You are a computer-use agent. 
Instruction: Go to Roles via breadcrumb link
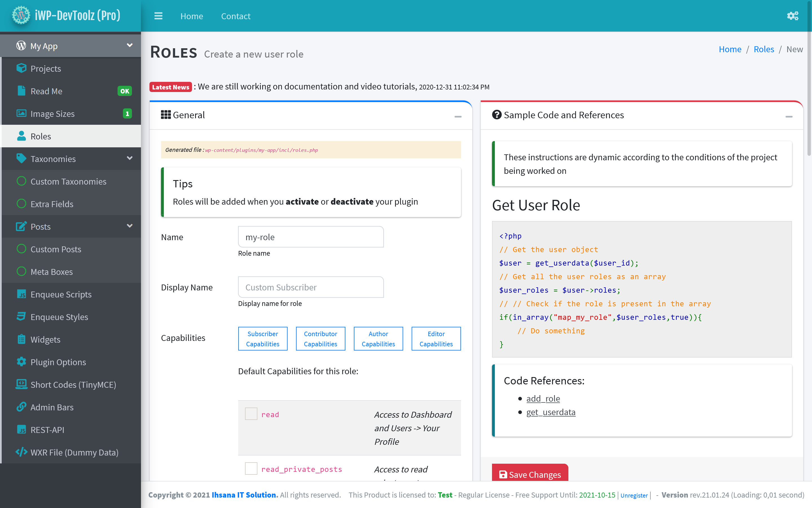[764, 49]
